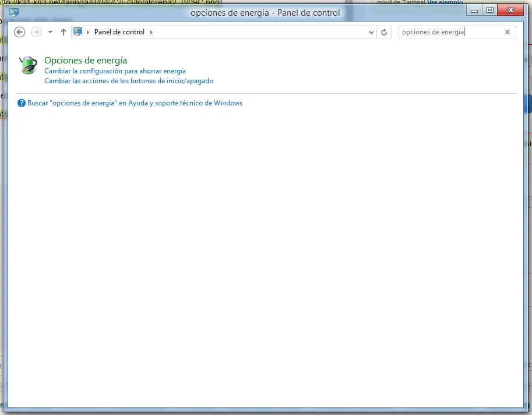The image size is (532, 415).
Task: Maximize the Panel de control window
Action: coord(490,10)
